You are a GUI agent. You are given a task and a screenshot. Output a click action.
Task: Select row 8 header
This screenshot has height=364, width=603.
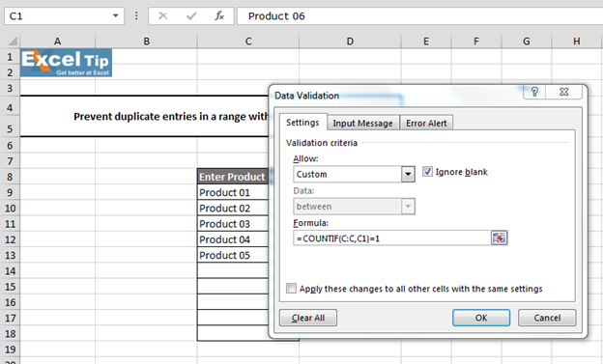pyautogui.click(x=10, y=177)
